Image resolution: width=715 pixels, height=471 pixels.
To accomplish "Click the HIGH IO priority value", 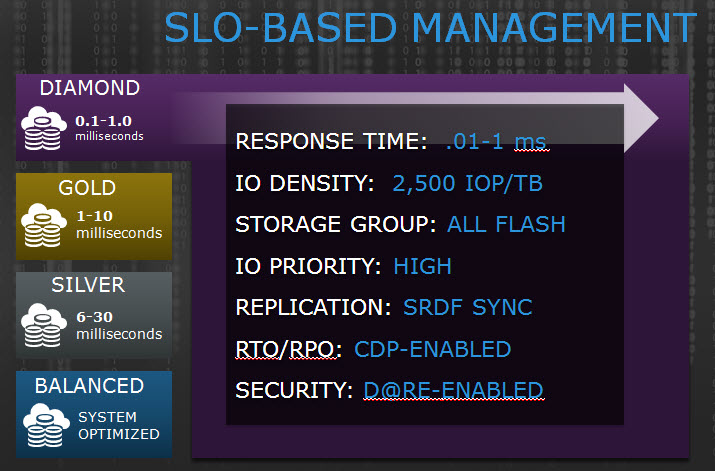I will pos(422,266).
